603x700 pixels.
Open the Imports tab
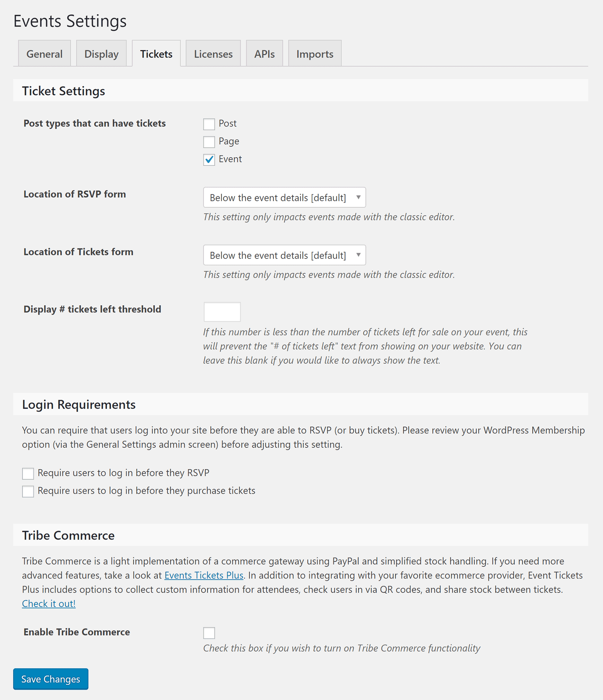click(315, 53)
